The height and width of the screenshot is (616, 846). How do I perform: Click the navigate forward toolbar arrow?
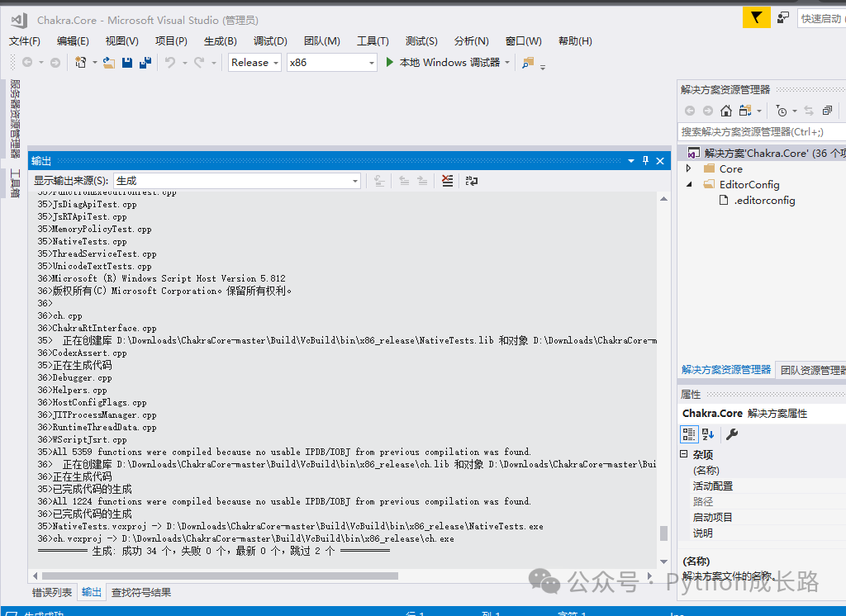tap(55, 63)
